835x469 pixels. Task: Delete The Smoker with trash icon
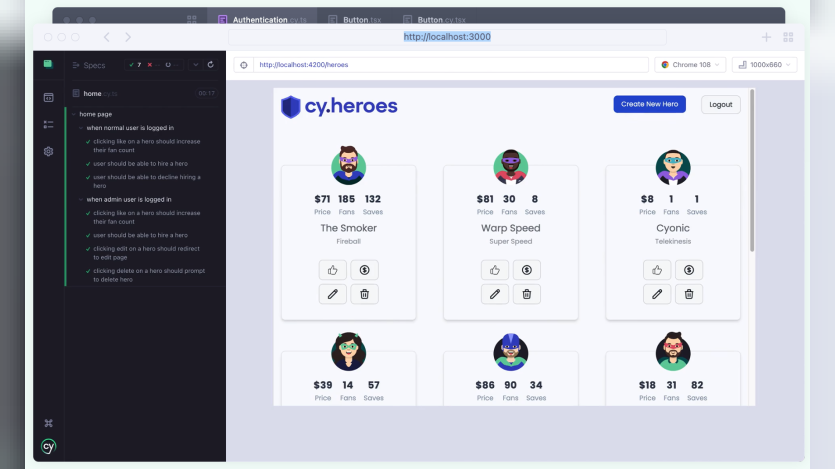(365, 294)
